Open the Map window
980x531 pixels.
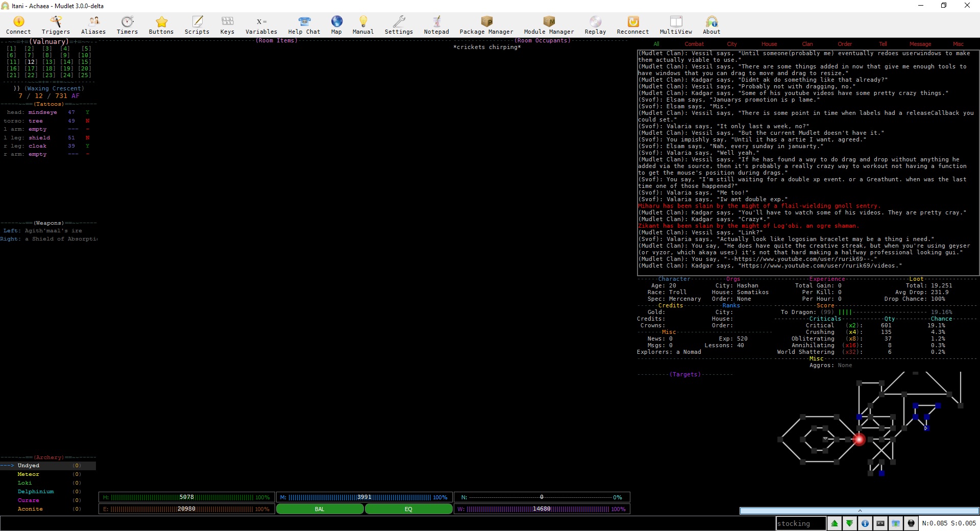click(x=336, y=25)
